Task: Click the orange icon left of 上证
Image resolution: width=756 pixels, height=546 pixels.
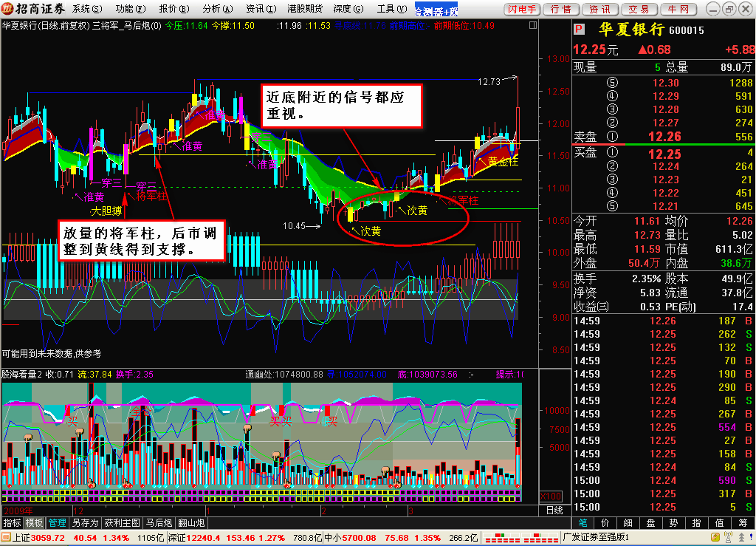Action: (x=5, y=537)
